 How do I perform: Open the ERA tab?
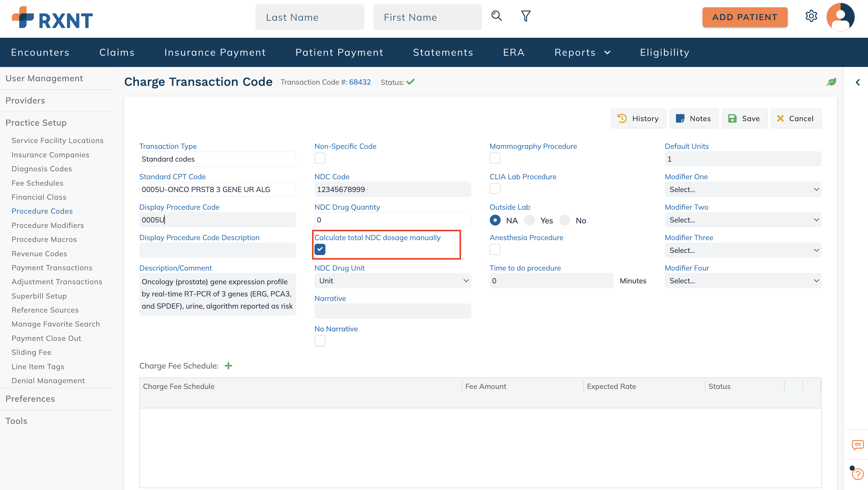click(x=513, y=52)
